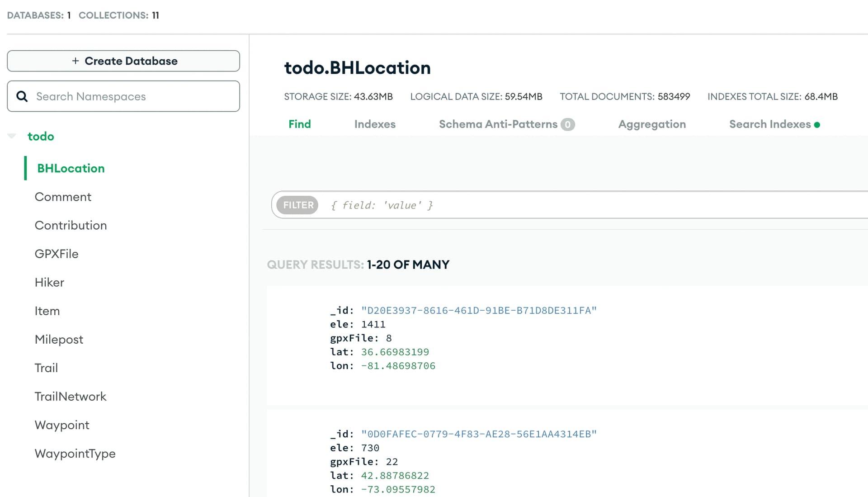Switch to the Aggregation tab
The height and width of the screenshot is (497, 868).
point(652,124)
